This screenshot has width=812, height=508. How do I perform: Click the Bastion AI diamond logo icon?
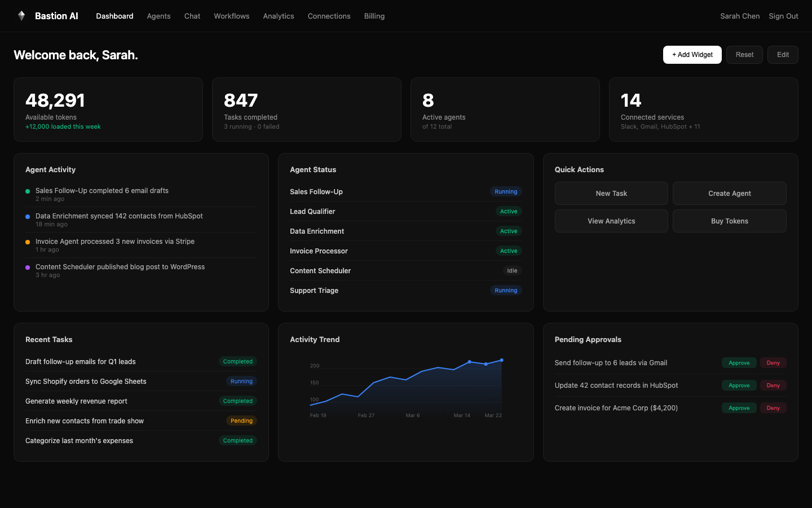(21, 16)
